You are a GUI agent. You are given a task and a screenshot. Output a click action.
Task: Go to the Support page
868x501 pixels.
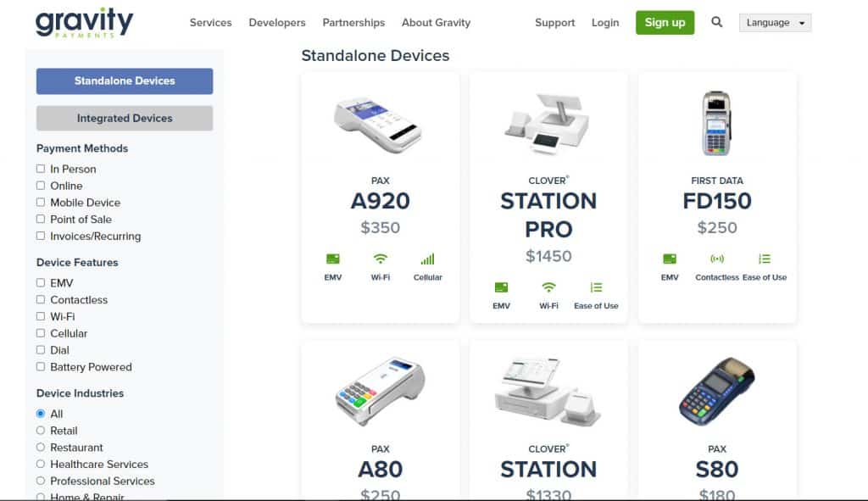coord(554,23)
